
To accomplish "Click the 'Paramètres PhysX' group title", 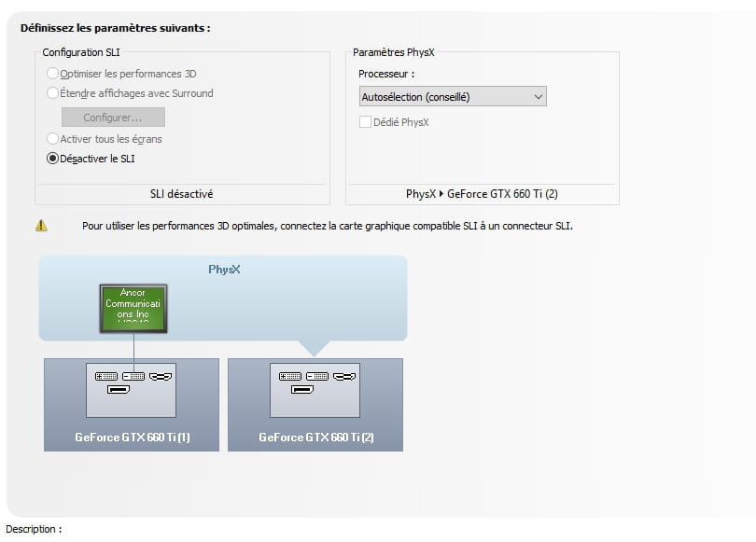I will point(394,52).
